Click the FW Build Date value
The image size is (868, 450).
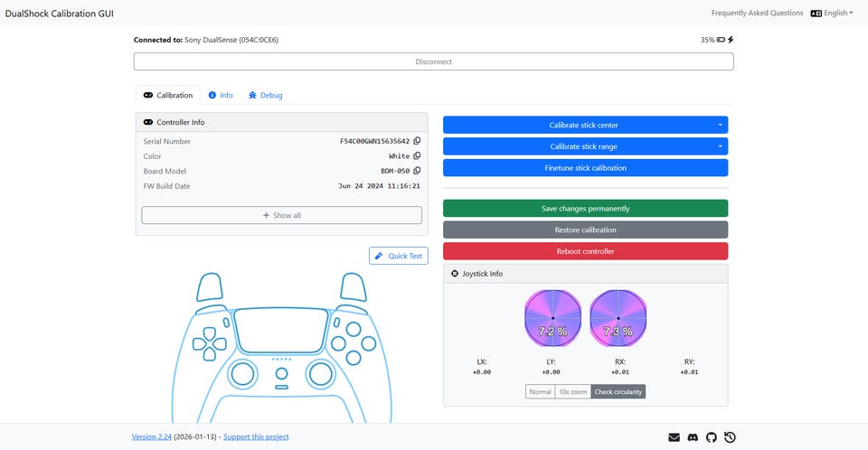click(379, 186)
